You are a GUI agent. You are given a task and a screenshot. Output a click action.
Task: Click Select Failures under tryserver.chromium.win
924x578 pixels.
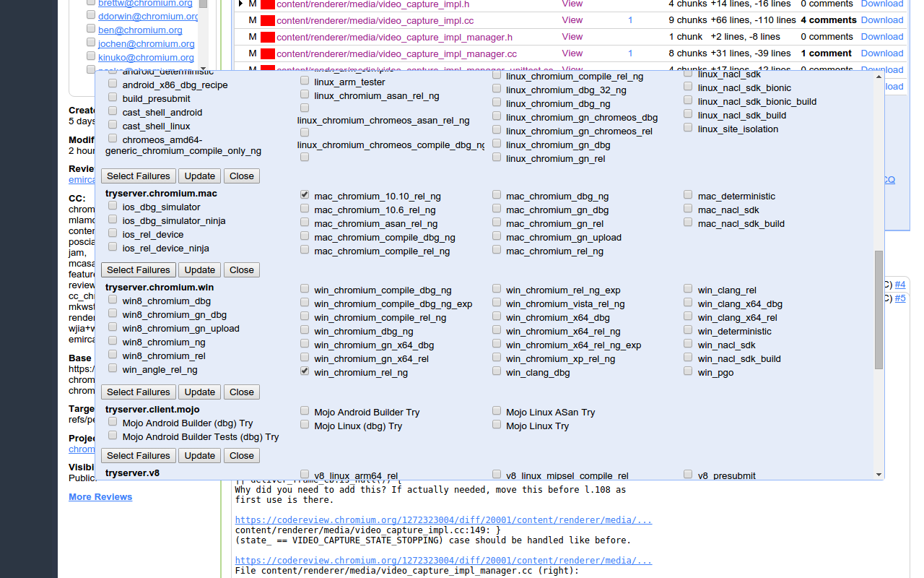coord(139,392)
